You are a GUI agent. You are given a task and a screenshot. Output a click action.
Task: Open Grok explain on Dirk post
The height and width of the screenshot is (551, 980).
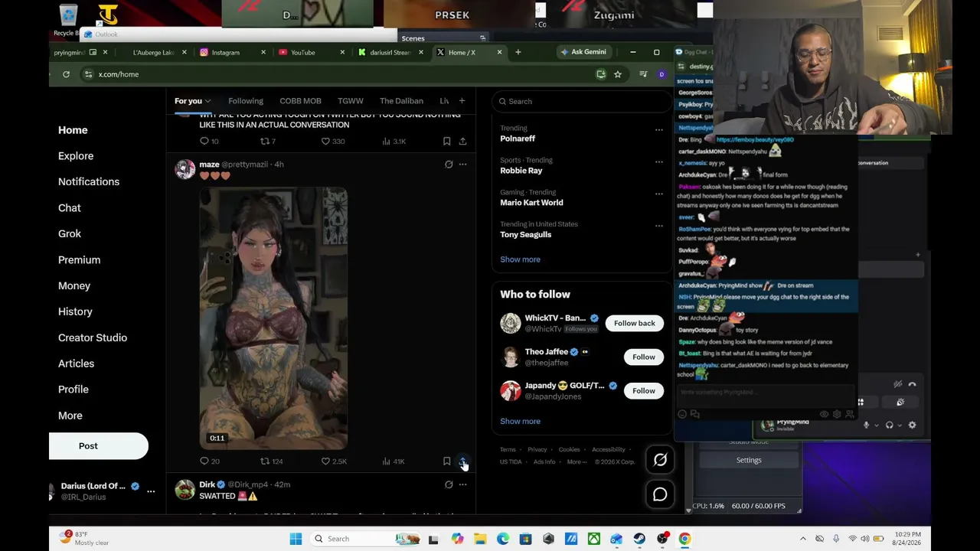(x=449, y=484)
